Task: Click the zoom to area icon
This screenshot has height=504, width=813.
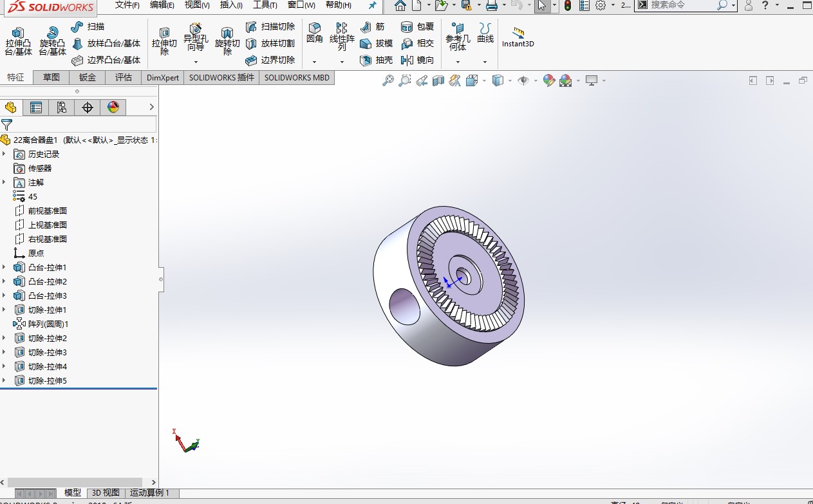Action: [x=405, y=80]
